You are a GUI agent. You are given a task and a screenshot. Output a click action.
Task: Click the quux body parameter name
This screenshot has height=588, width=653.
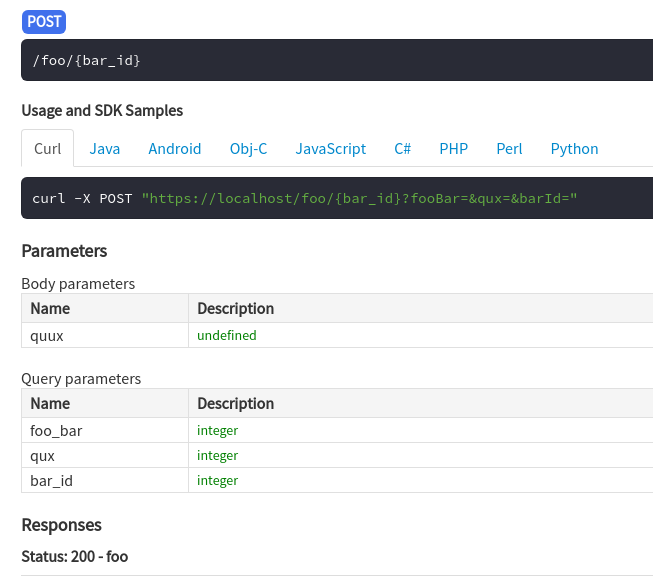[x=47, y=336]
